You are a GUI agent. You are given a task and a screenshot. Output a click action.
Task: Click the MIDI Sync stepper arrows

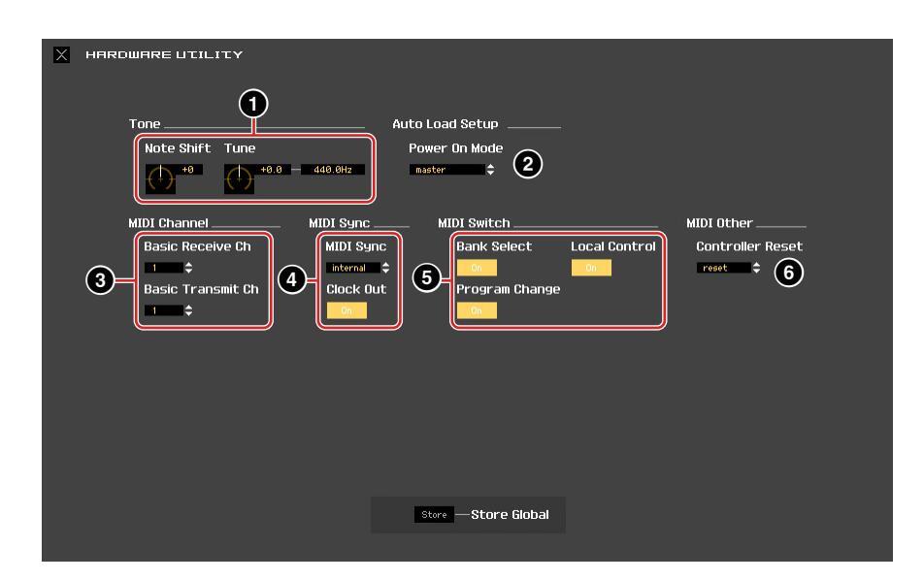pyautogui.click(x=385, y=268)
